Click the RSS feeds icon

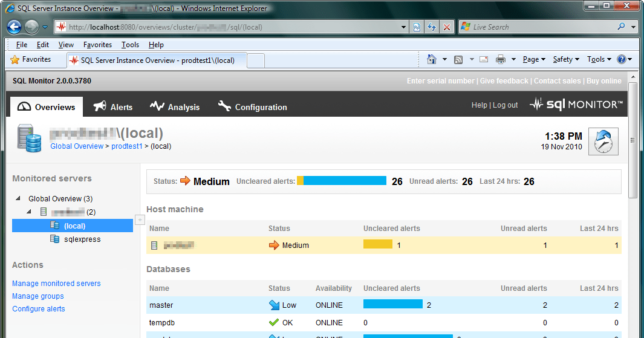458,59
